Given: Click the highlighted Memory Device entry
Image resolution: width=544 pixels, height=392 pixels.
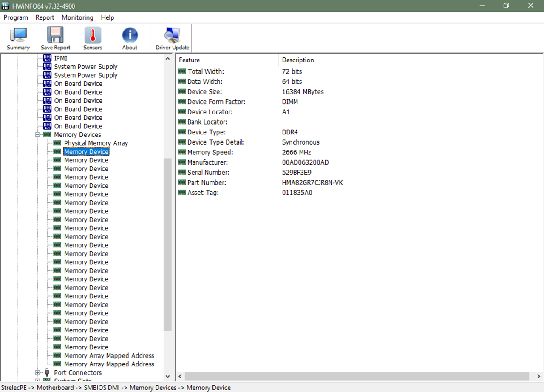Looking at the screenshot, I should (86, 152).
